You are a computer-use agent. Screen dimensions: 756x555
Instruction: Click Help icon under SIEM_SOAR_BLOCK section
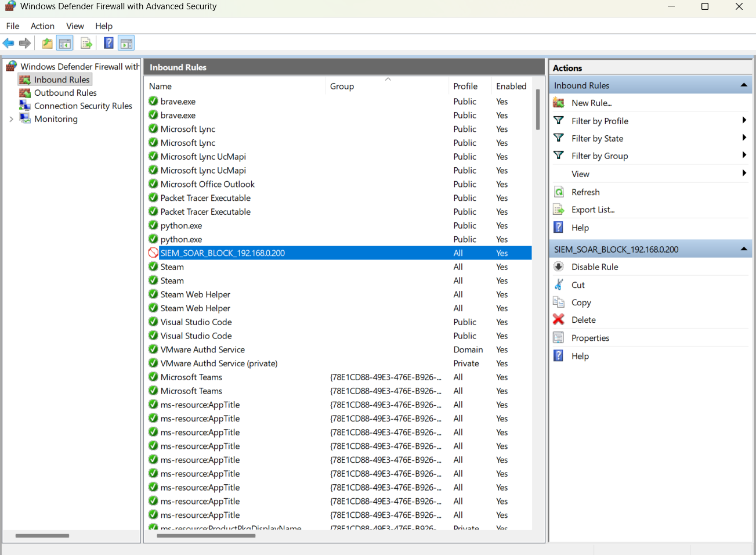559,355
